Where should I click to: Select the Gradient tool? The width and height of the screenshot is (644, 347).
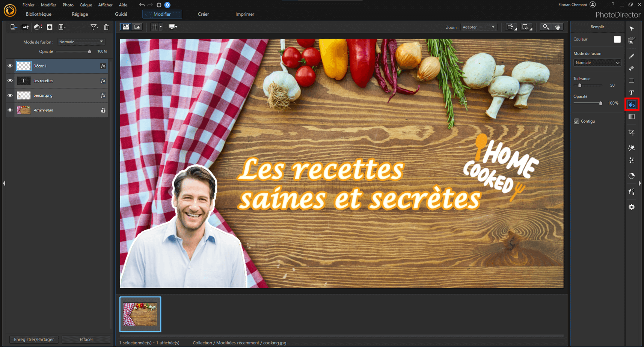(x=632, y=117)
